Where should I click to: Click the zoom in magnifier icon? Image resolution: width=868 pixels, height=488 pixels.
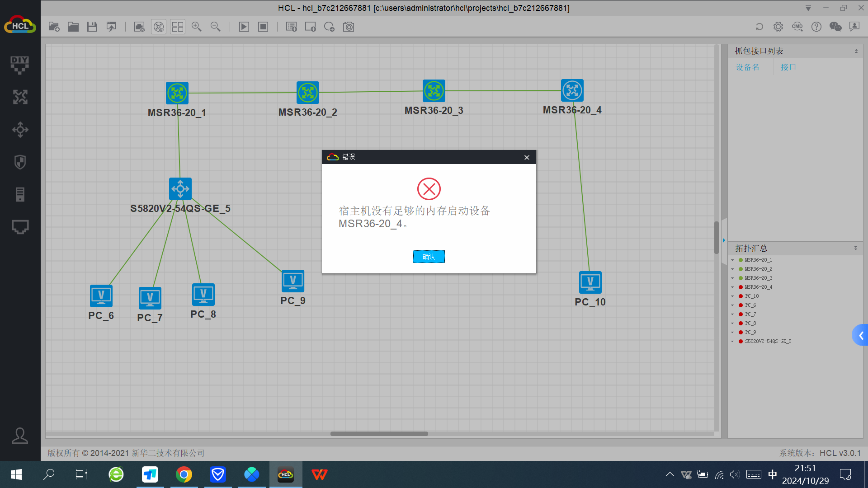(196, 27)
